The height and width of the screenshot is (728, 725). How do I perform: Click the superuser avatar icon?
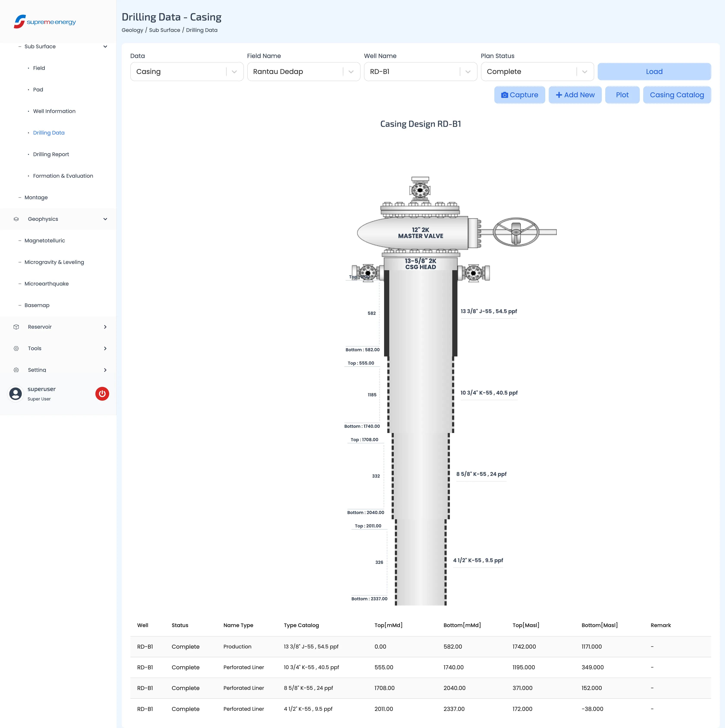click(x=16, y=394)
